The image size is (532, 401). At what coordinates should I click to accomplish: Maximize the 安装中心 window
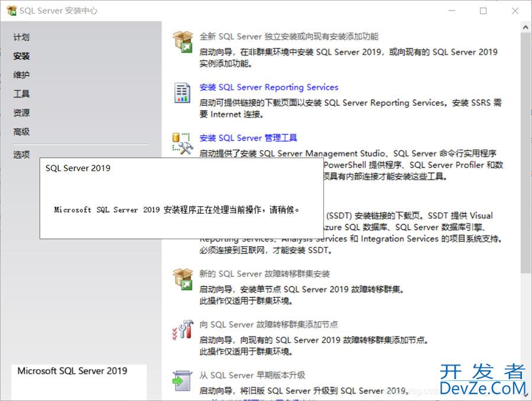(483, 11)
